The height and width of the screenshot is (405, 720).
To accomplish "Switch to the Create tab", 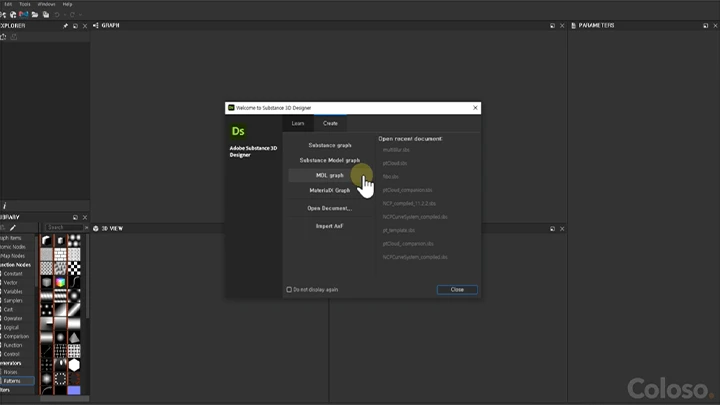I will pyautogui.click(x=330, y=124).
